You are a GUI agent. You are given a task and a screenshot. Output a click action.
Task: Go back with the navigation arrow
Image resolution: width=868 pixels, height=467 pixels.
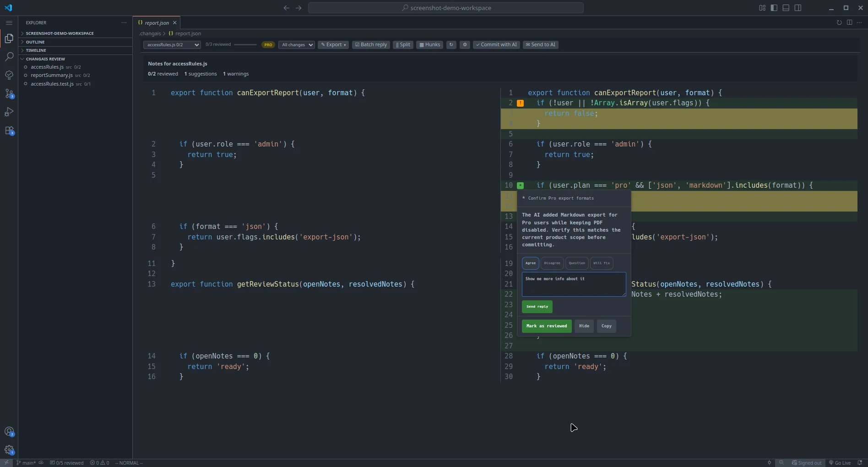tap(287, 8)
